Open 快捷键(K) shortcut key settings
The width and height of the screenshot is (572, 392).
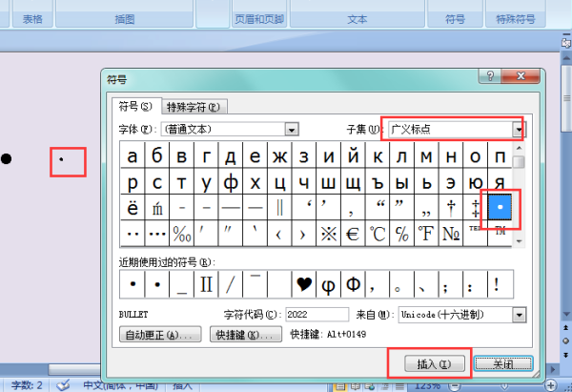(x=246, y=335)
